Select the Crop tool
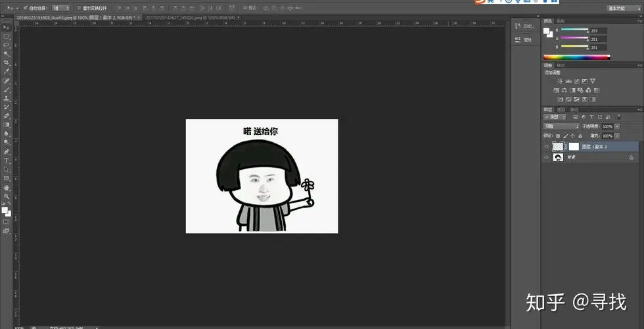This screenshot has width=644, height=329. tap(7, 63)
